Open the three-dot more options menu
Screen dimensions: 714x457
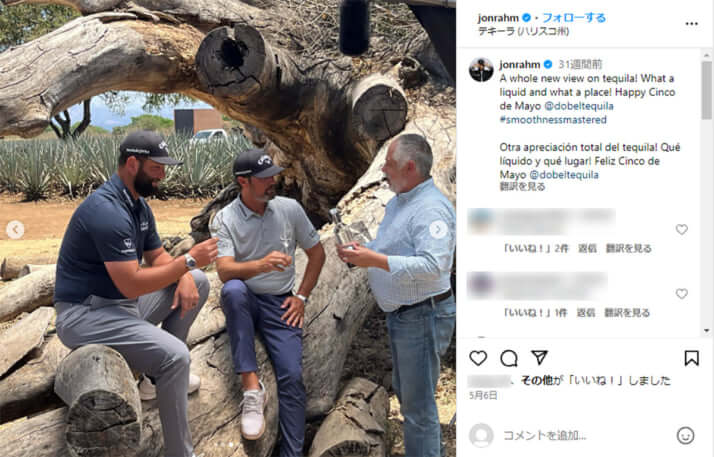(x=691, y=24)
